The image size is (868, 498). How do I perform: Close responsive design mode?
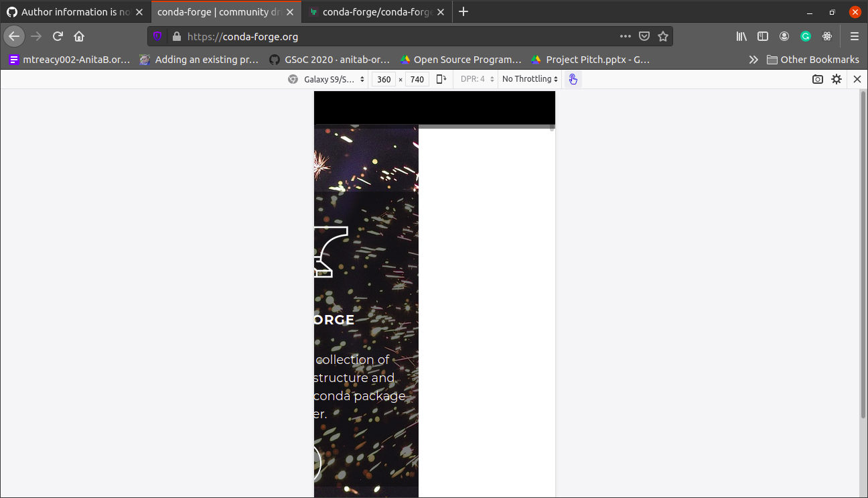[x=857, y=79]
